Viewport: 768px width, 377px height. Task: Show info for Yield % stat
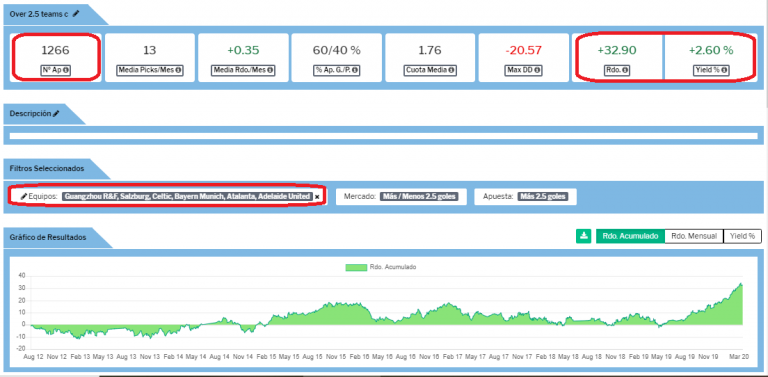tap(723, 71)
